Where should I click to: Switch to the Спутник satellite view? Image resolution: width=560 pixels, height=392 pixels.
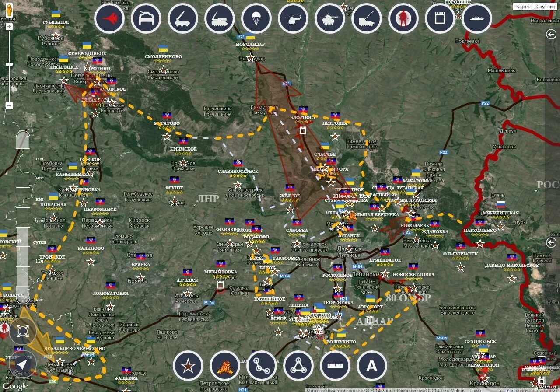tap(545, 6)
